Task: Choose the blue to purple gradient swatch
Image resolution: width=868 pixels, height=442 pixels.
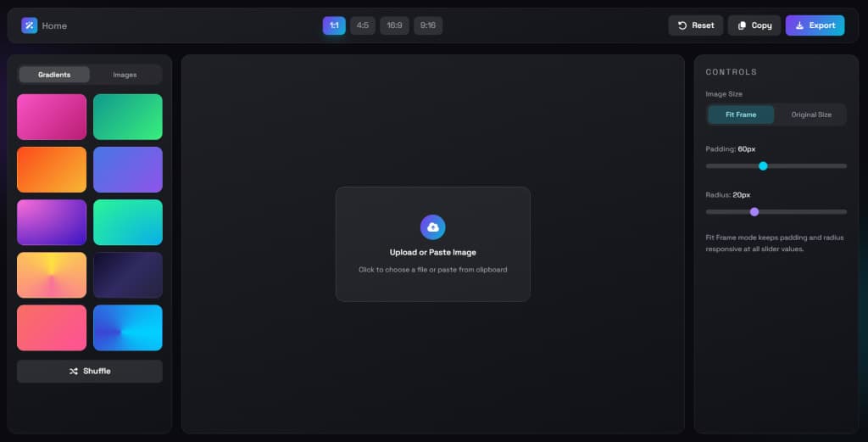Action: (128, 170)
